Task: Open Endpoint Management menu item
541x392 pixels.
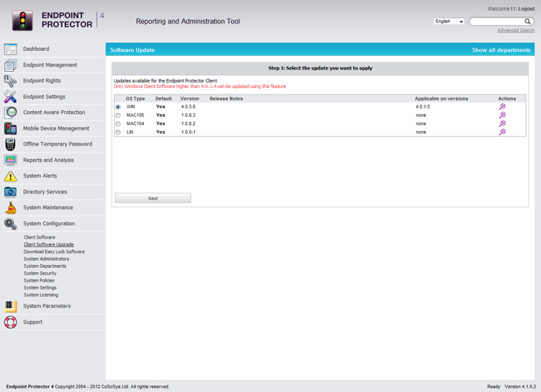Action: tap(50, 65)
